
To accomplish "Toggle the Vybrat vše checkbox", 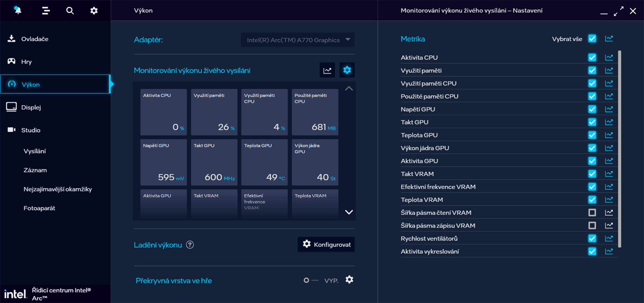I will (592, 39).
